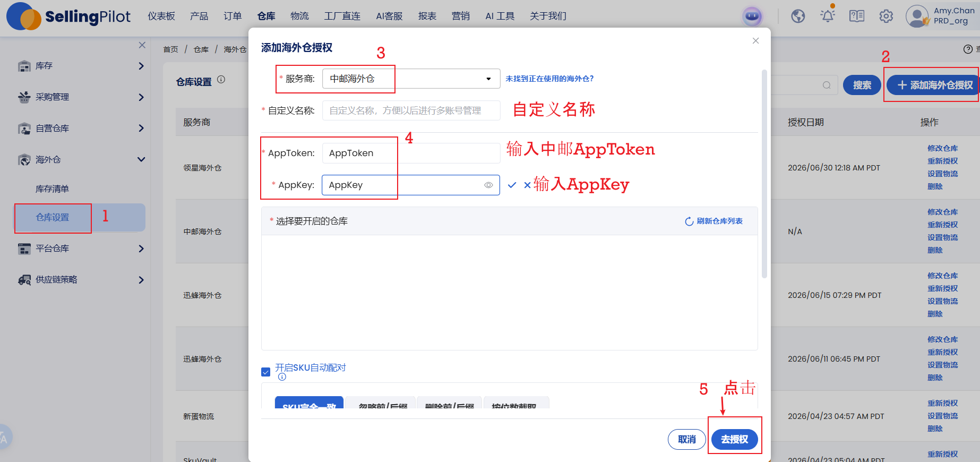The width and height of the screenshot is (980, 462).
Task: Toggle AppKey visibility eye icon
Action: 488,185
